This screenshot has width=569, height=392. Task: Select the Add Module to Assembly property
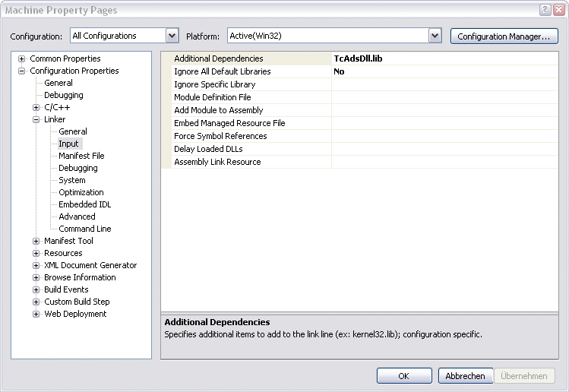[x=219, y=110]
